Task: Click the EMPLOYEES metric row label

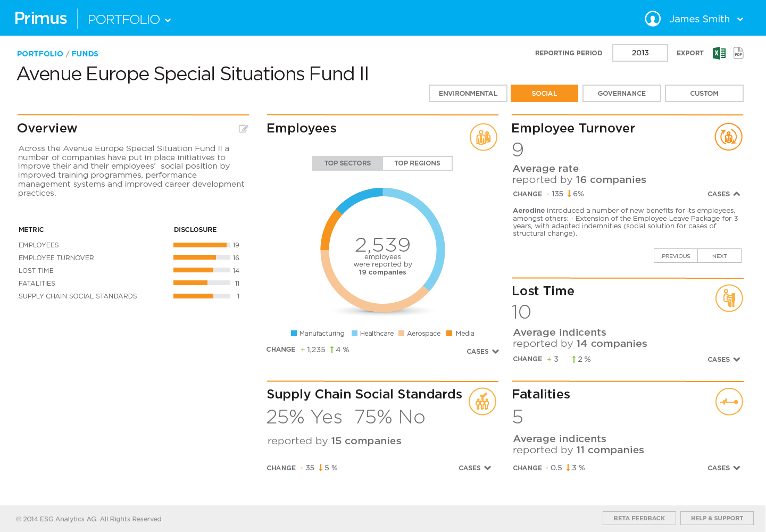Action: click(39, 245)
